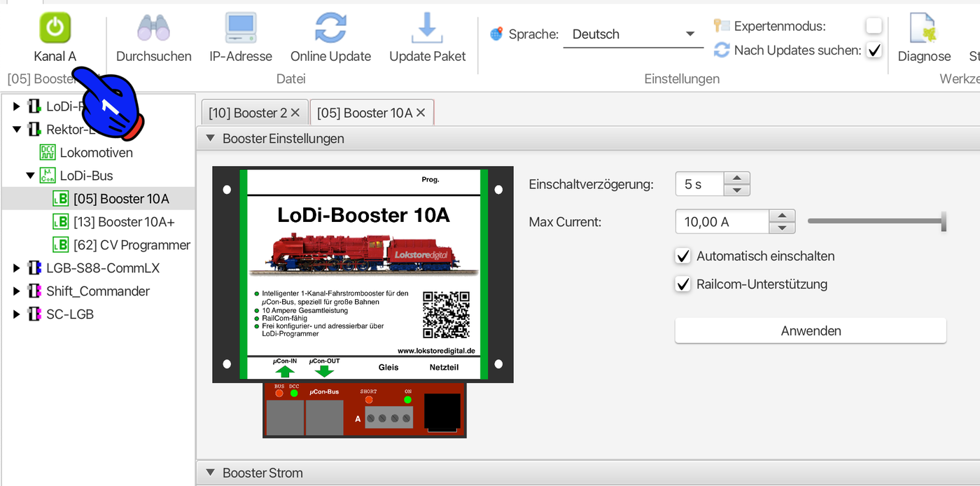The image size is (980, 486).
Task: Click the LB icon of CV Programmer
Action: tap(61, 245)
